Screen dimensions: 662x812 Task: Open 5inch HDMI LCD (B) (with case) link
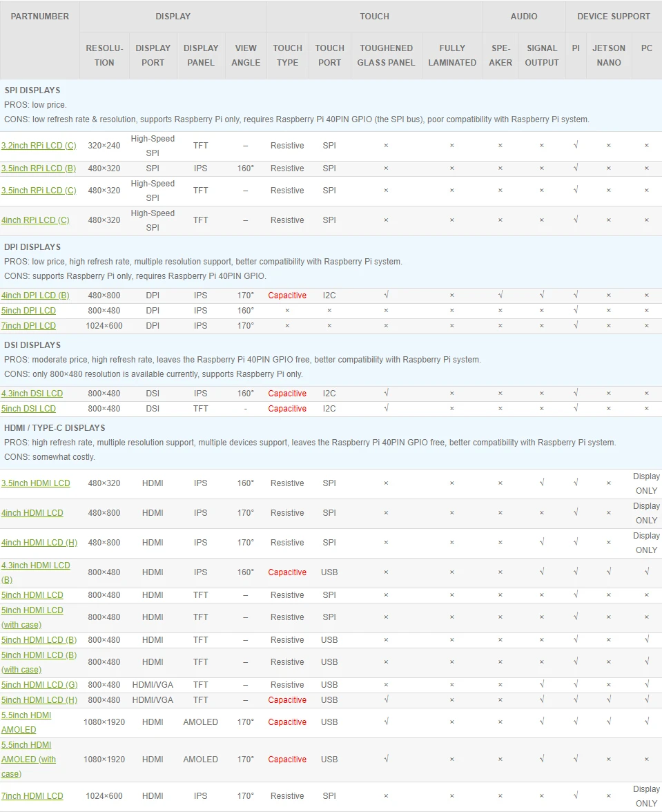39,662
